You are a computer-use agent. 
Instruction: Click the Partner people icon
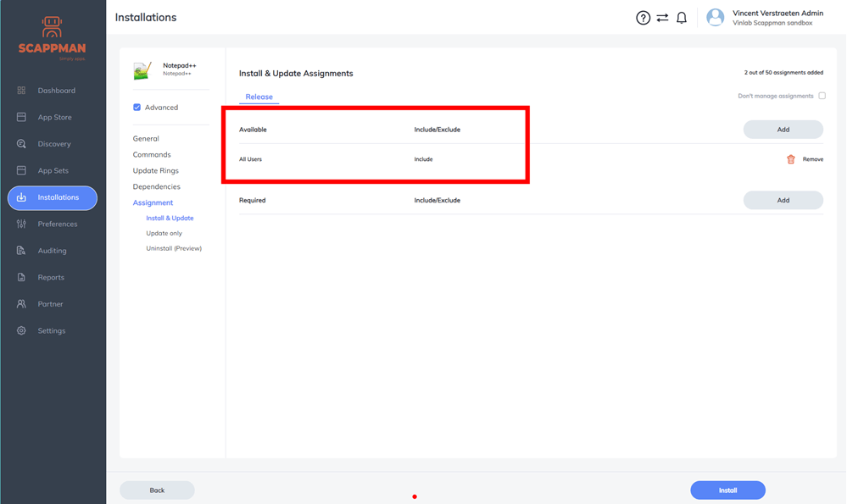click(21, 304)
